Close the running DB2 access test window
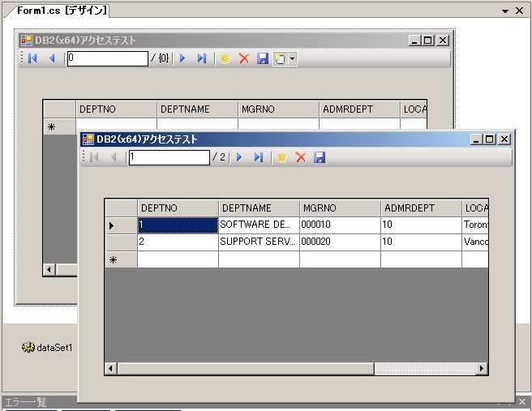 504,139
